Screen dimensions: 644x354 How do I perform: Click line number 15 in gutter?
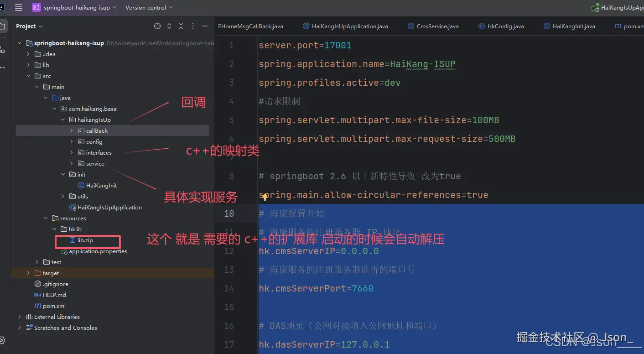[x=229, y=307]
